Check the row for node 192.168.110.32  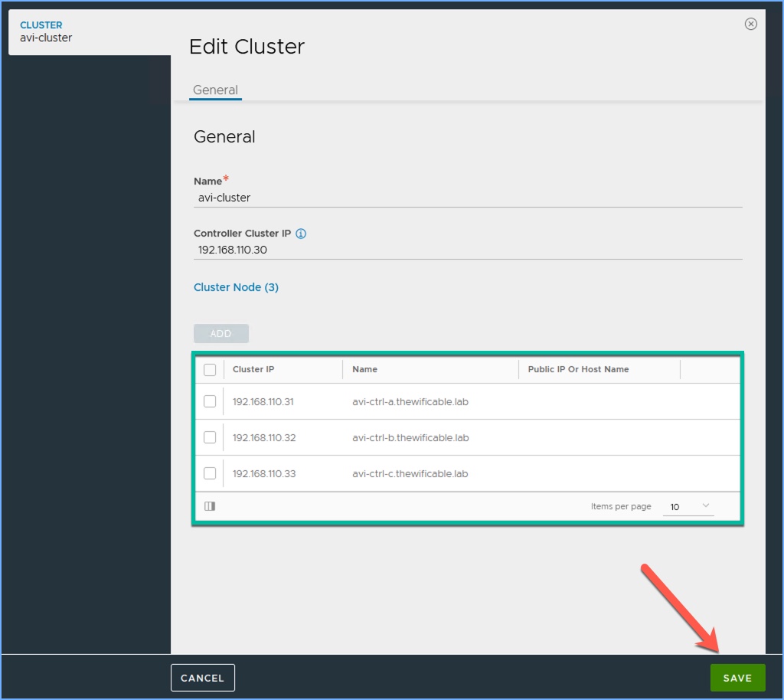[x=210, y=437]
